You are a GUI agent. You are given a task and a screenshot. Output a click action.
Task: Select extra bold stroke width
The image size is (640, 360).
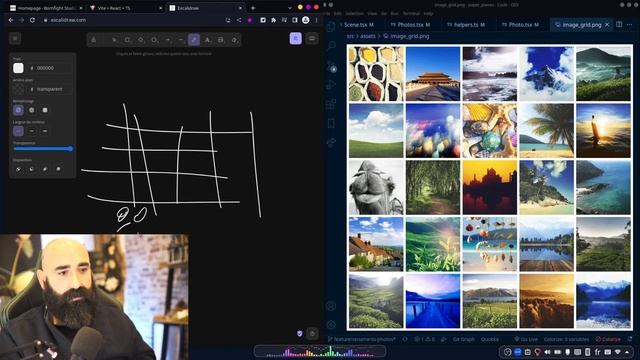pos(45,131)
